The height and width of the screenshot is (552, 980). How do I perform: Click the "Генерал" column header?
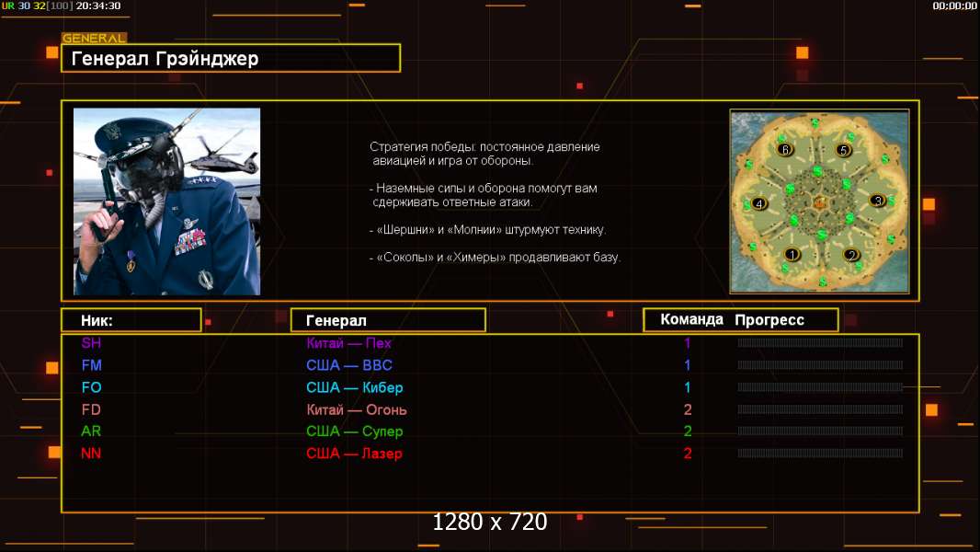pyautogui.click(x=388, y=320)
